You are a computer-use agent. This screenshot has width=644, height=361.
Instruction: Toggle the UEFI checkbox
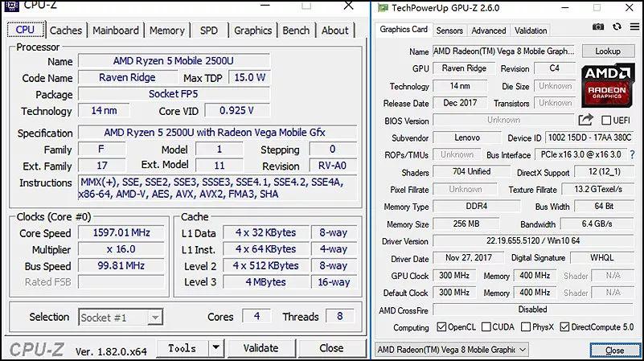(606, 121)
